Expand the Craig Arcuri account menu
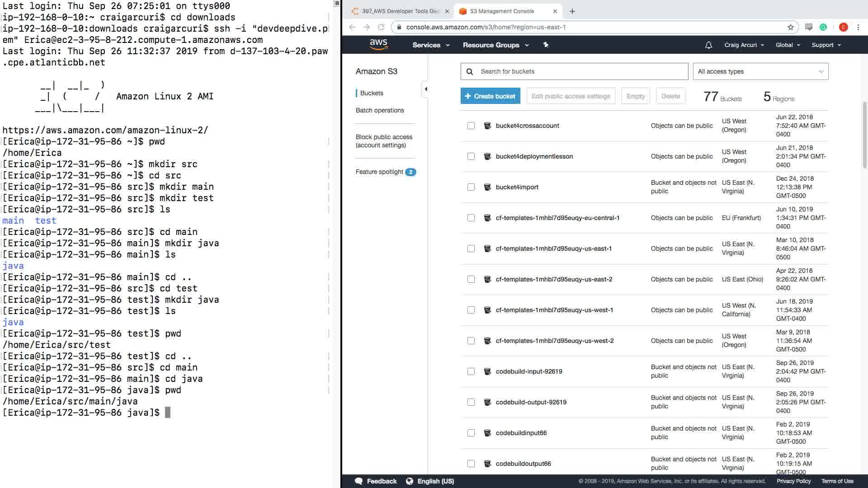The image size is (868, 488). pyautogui.click(x=744, y=45)
